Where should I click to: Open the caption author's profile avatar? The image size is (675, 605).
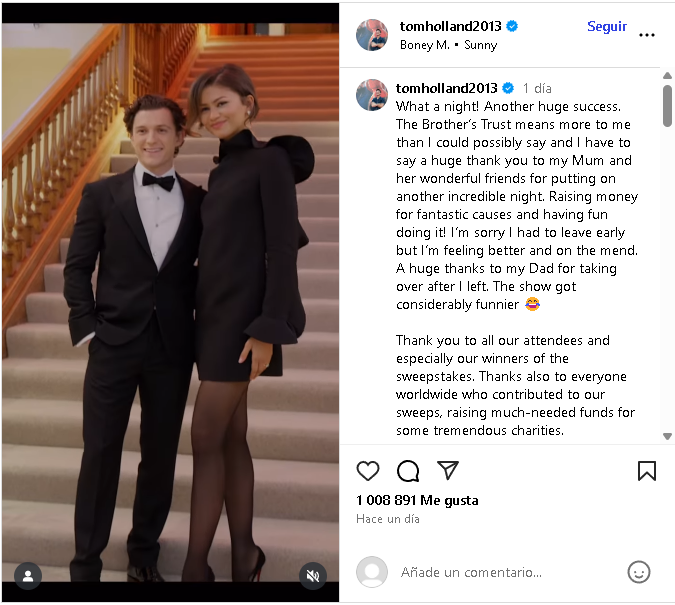[x=372, y=95]
